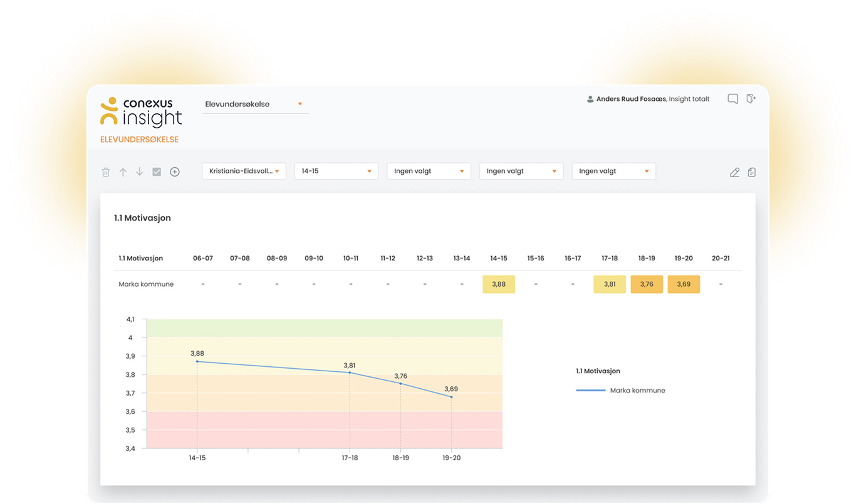The height and width of the screenshot is (504, 859).
Task: Open the first Ingen valgt dropdown
Action: click(429, 172)
